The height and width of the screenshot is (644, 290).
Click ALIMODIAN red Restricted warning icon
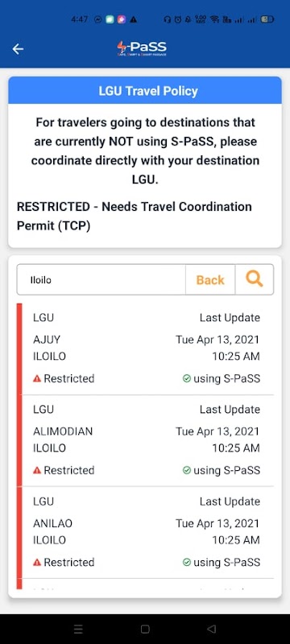(x=37, y=470)
